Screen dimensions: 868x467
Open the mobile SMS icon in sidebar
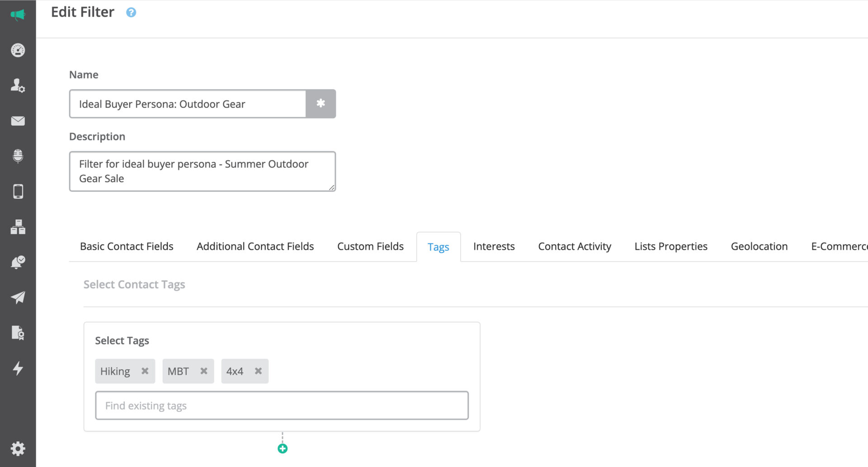tap(18, 191)
